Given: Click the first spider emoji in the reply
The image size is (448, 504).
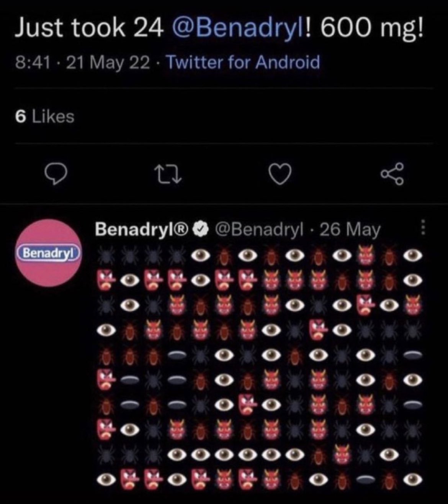Looking at the screenshot, I should point(105,255).
